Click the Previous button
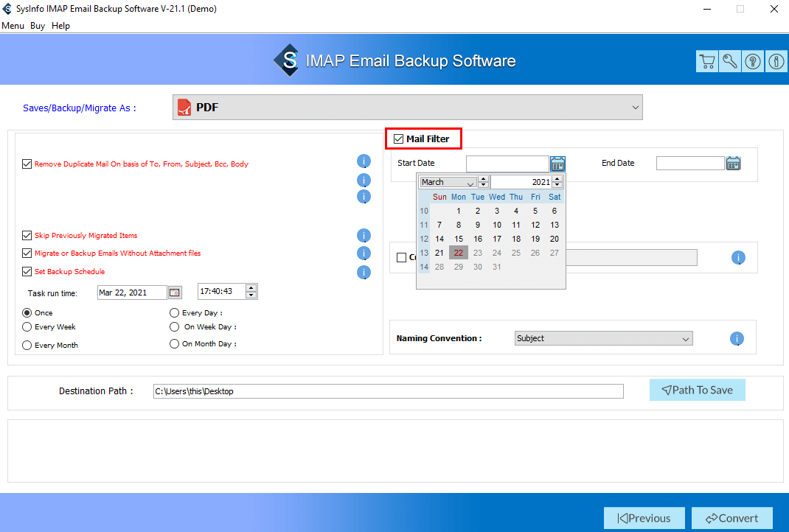This screenshot has width=789, height=532. point(644,519)
